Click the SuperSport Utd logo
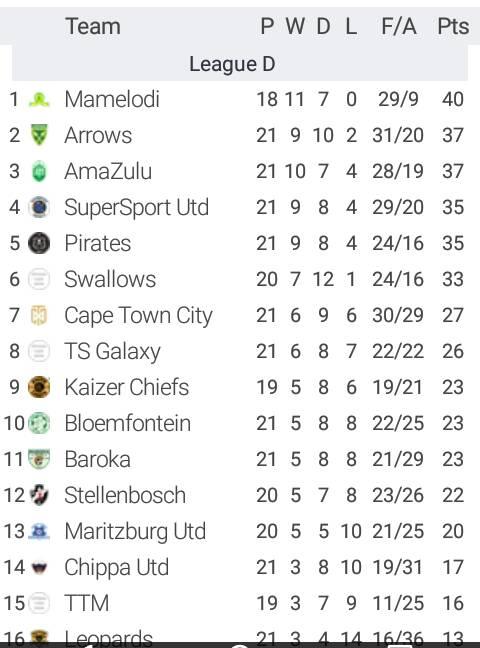This screenshot has height=648, width=480. pos(39,207)
